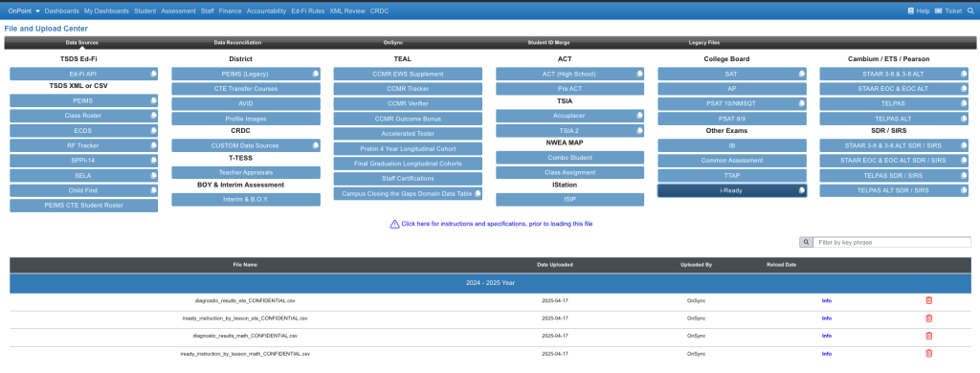
Task: Click the copy icon on SPPI-14 button
Action: coord(153,161)
